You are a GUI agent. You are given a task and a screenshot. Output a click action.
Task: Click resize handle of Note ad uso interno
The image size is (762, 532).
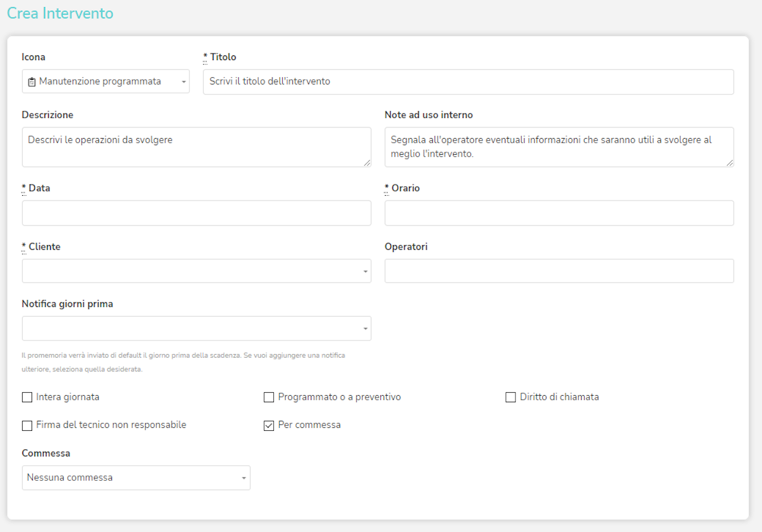point(730,163)
